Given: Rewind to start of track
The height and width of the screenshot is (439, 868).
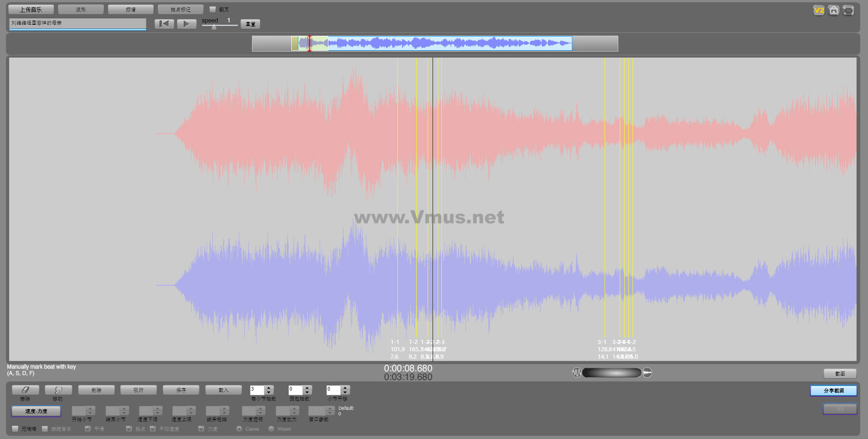Looking at the screenshot, I should tap(164, 24).
